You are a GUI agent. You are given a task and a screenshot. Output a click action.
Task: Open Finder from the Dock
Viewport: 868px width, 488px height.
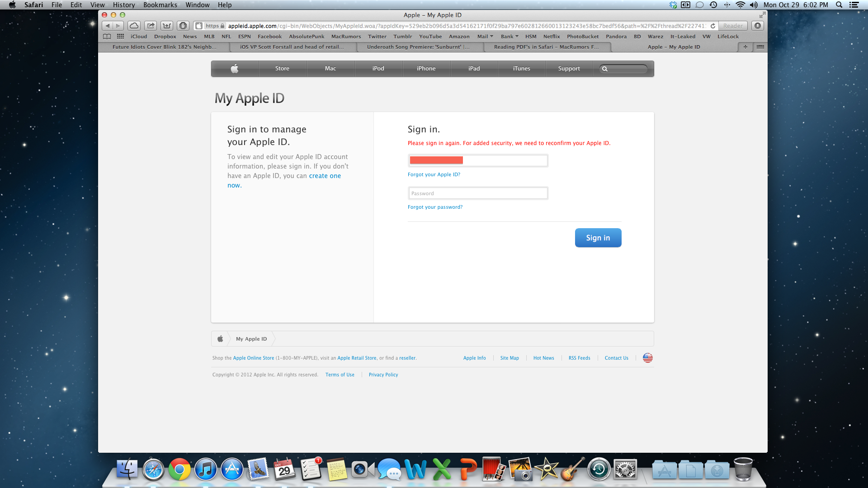pos(127,469)
